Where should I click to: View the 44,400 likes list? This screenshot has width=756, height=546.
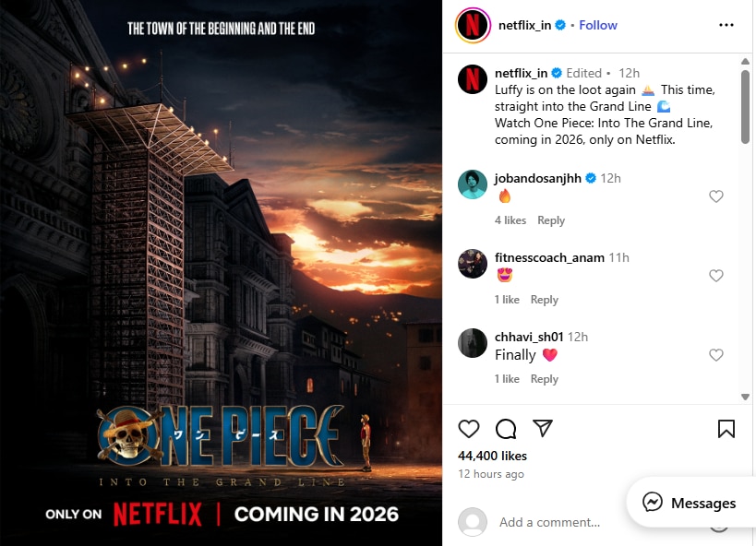click(492, 456)
